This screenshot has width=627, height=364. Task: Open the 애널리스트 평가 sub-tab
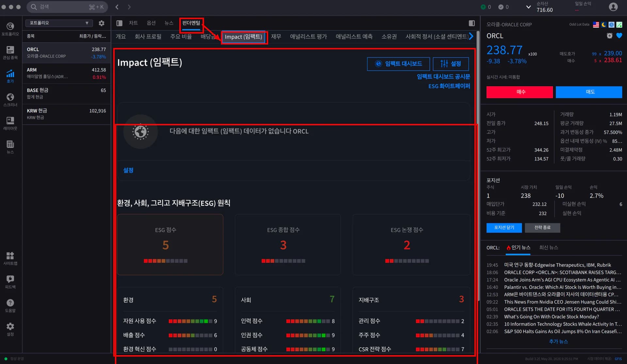click(x=308, y=37)
